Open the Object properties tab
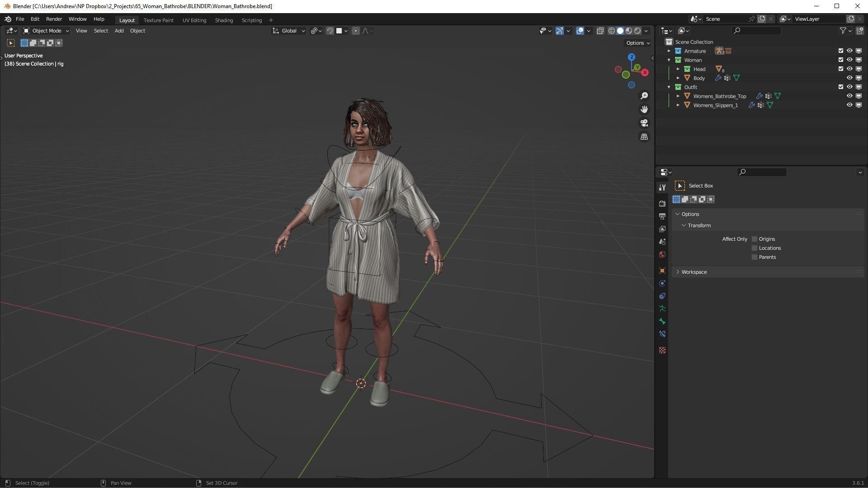The image size is (868, 488). 662,271
